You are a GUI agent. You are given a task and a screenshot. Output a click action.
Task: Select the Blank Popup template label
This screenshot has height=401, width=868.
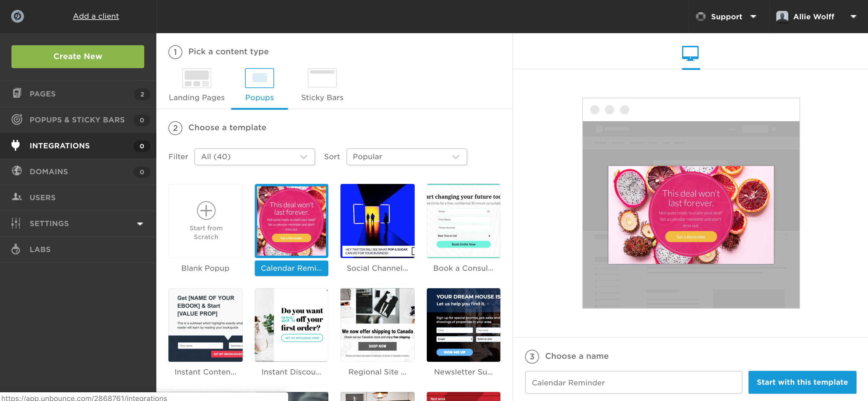(x=205, y=268)
